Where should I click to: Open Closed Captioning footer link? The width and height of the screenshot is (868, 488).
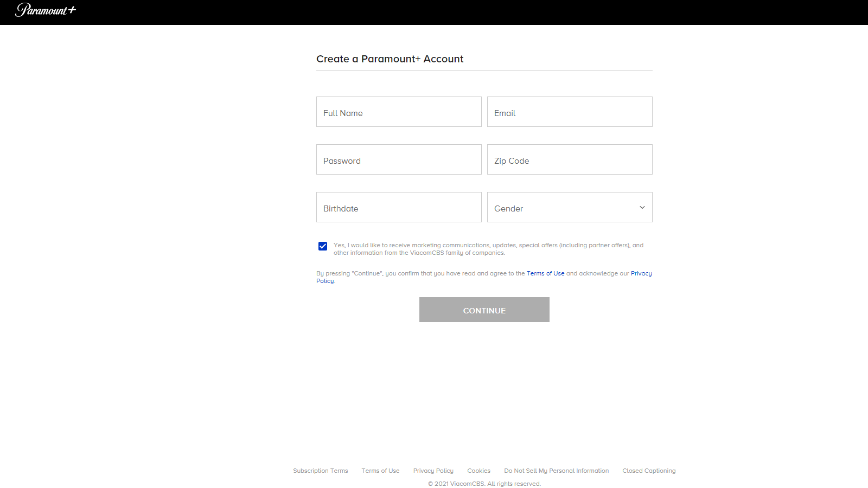click(x=649, y=471)
